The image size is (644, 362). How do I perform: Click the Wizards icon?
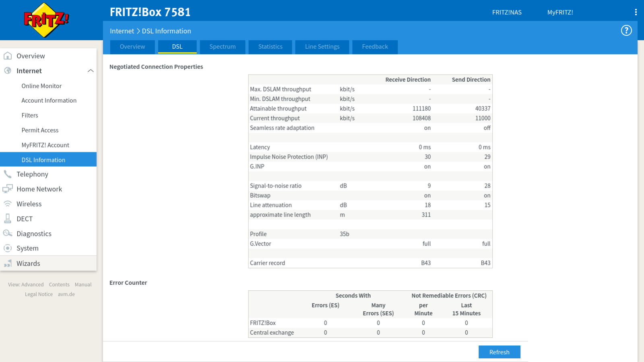point(8,263)
